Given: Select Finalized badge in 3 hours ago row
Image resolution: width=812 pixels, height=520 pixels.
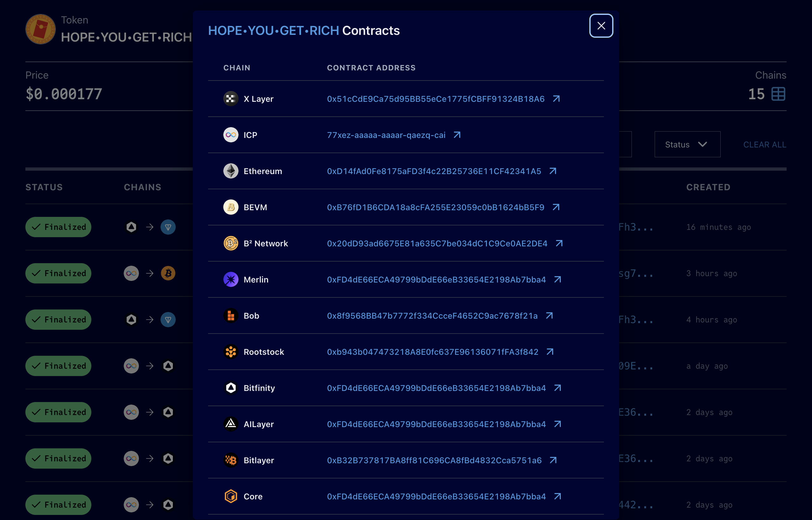Looking at the screenshot, I should click(58, 273).
